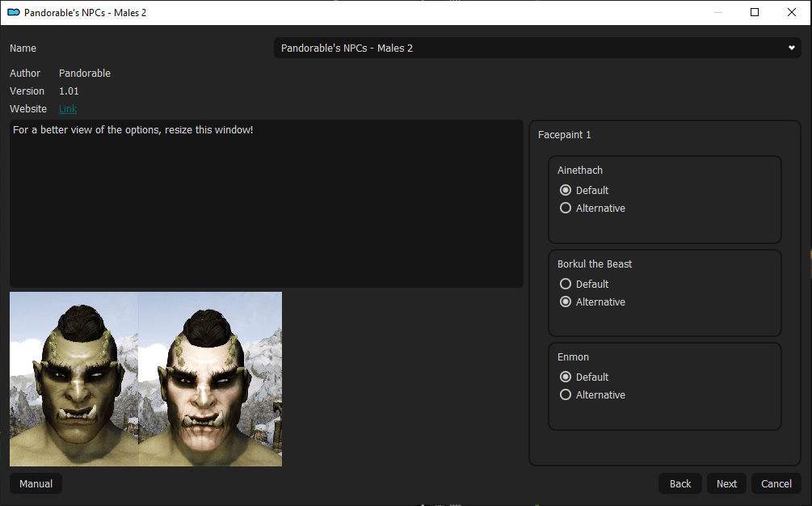Close the Pandorable's NPCs window
This screenshot has width=812, height=506.
coord(792,12)
